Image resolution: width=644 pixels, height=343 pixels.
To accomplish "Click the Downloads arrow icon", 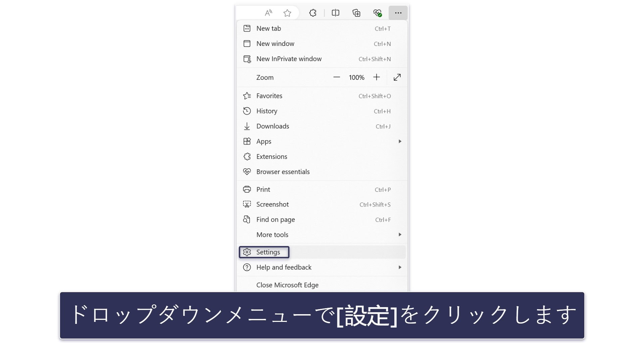I will tap(247, 126).
